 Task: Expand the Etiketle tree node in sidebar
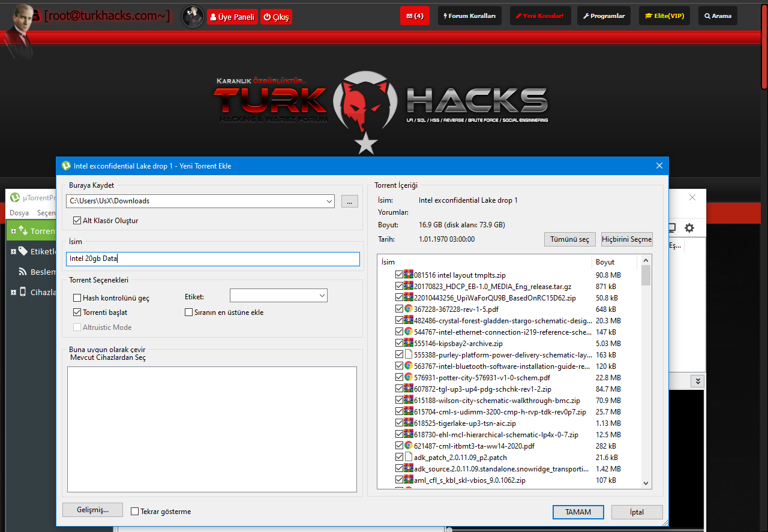pos(13,251)
